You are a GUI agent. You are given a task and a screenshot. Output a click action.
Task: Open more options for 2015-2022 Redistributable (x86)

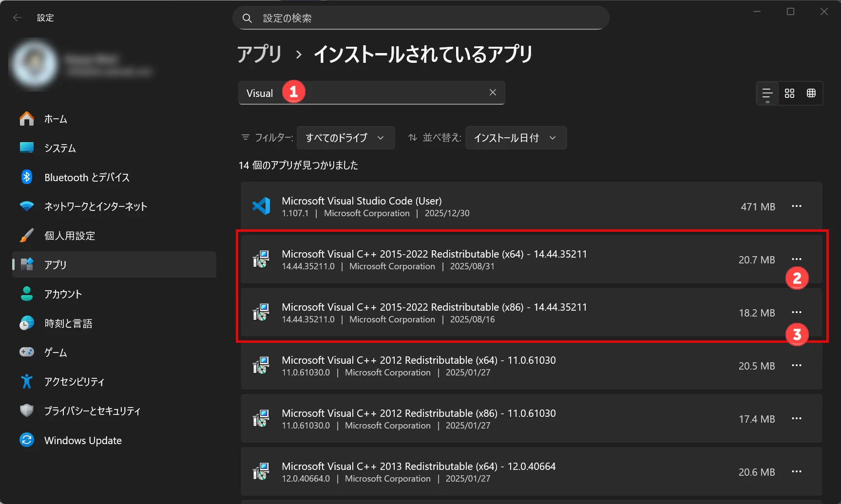coord(797,312)
